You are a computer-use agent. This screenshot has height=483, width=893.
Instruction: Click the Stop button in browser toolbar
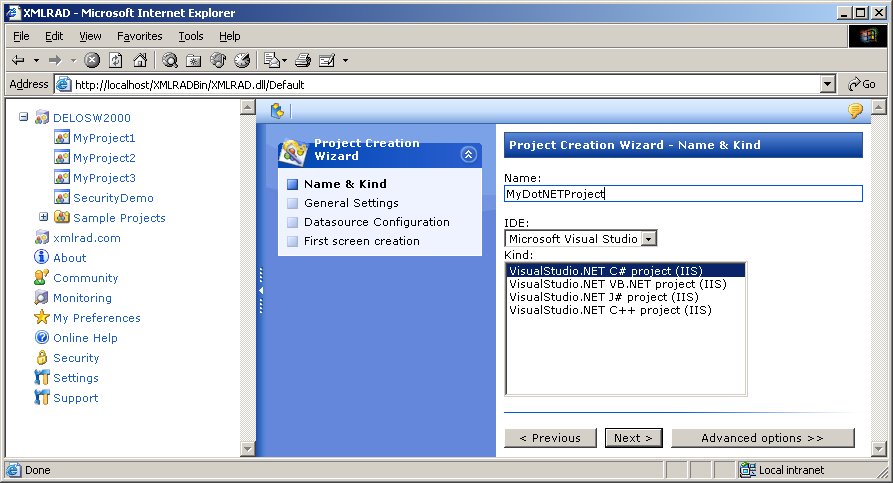coord(92,60)
